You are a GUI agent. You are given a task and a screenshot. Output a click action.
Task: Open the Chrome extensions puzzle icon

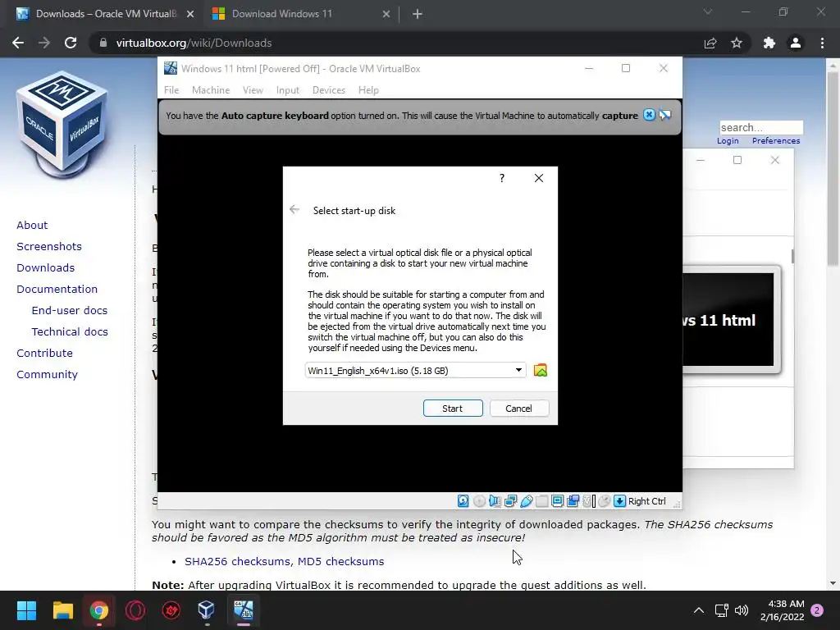(769, 43)
